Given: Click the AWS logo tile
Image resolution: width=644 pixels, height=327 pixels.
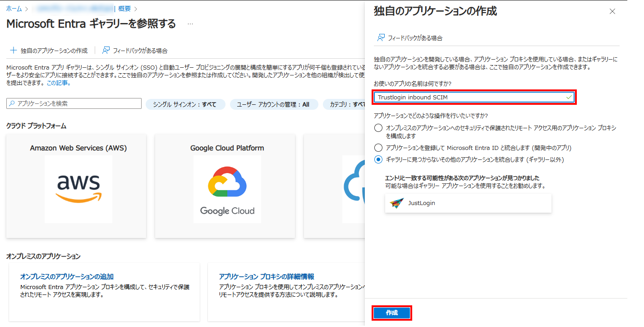Looking at the screenshot, I should tap(78, 189).
